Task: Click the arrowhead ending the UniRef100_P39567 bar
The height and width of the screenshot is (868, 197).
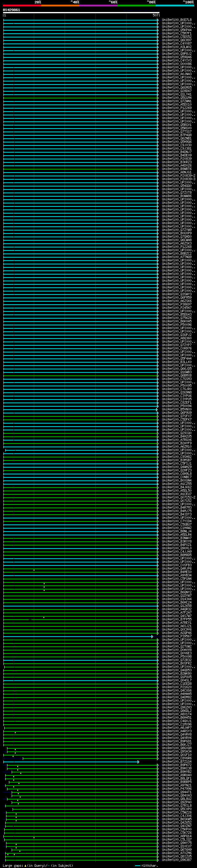Action: [152, 636]
